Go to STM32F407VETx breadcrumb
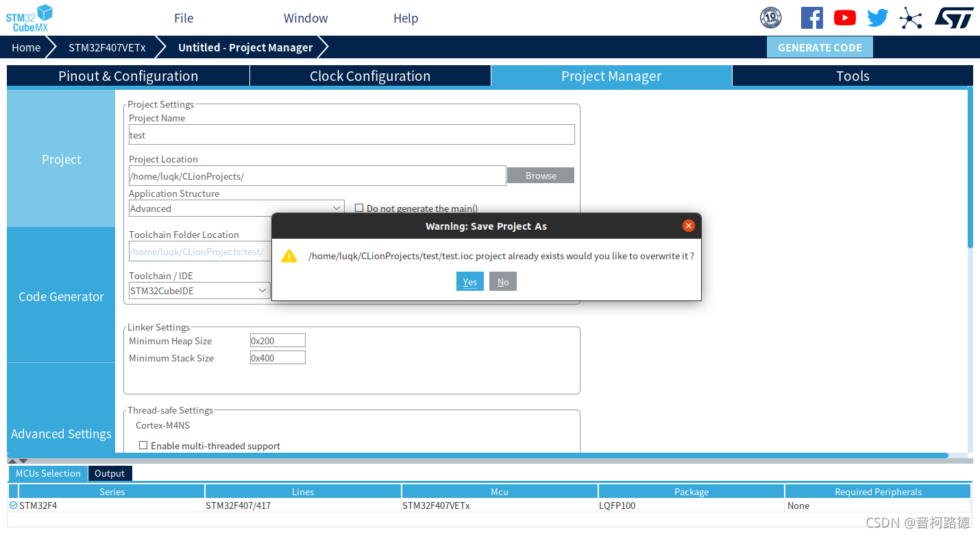The image size is (980, 535). point(107,47)
